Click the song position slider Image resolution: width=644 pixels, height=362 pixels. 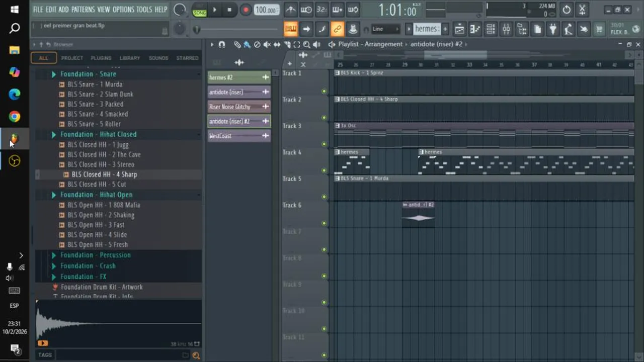pos(236,30)
